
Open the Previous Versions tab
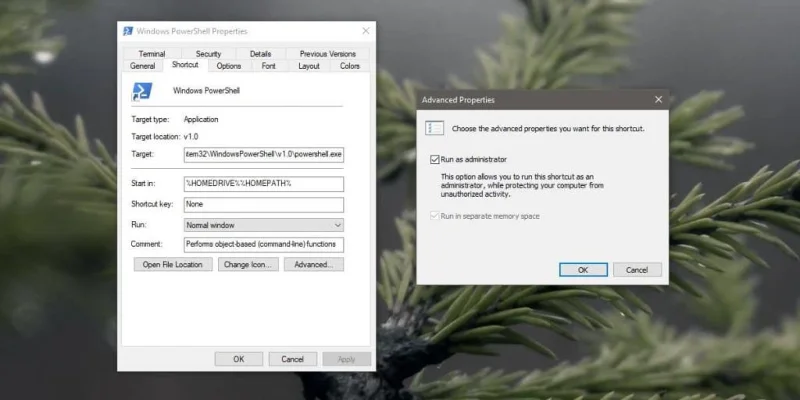(x=328, y=54)
